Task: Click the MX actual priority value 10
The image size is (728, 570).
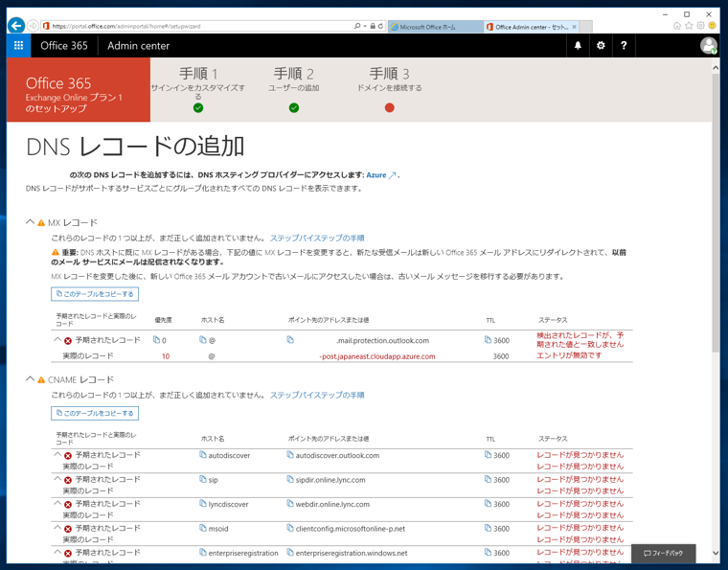Action: pos(166,356)
